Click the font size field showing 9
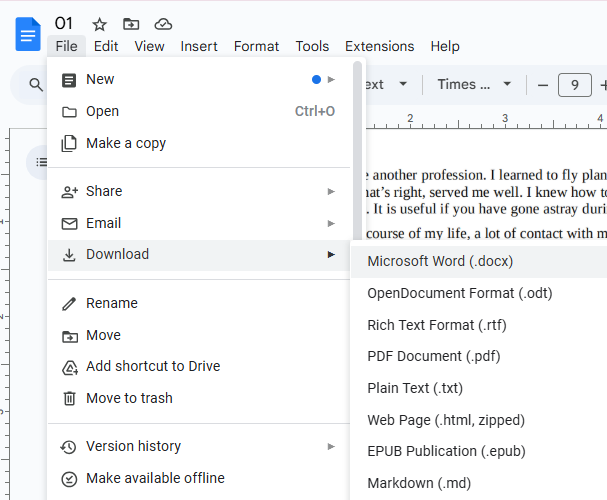Image resolution: width=607 pixels, height=500 pixels. click(x=574, y=85)
